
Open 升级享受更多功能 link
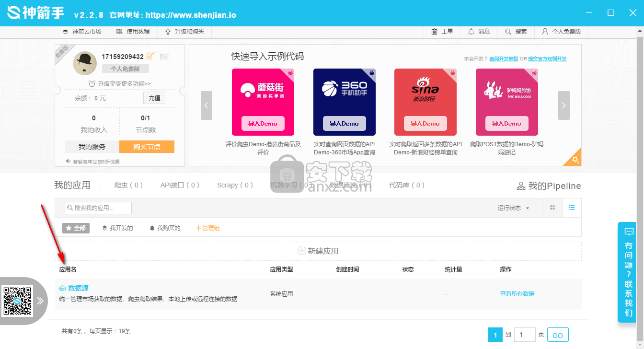point(120,83)
